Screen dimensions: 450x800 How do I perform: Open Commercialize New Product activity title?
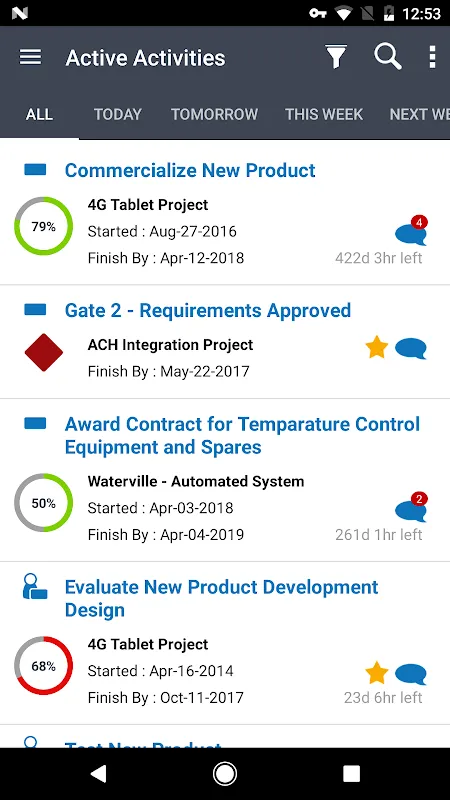(x=190, y=170)
